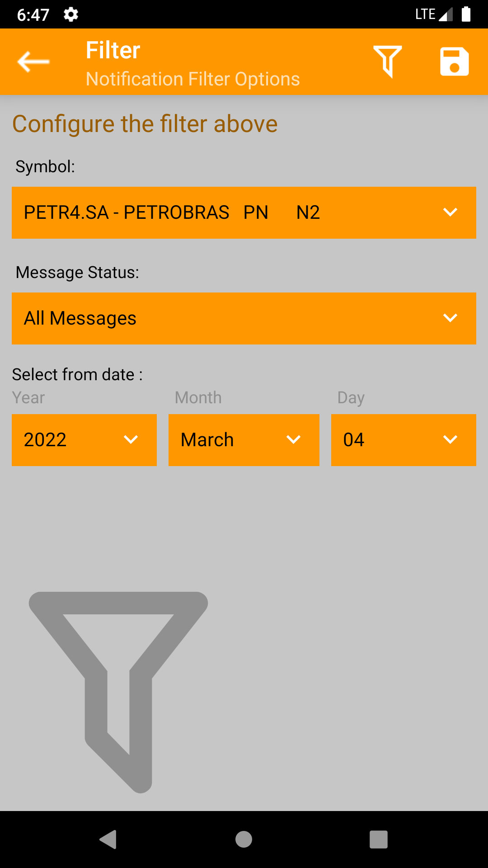
Task: Tap the Filter title text
Action: (x=113, y=50)
